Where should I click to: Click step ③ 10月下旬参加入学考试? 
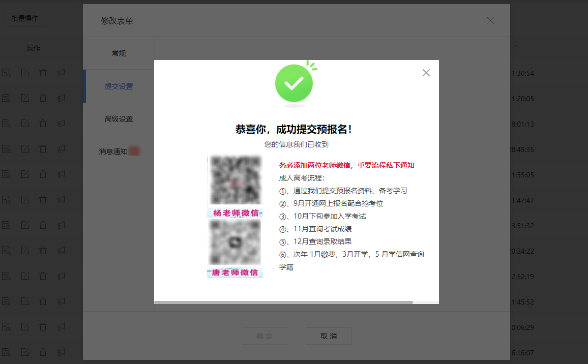322,216
